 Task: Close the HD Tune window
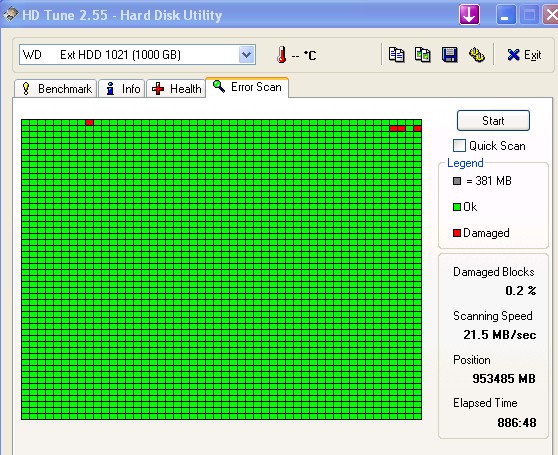tap(551, 15)
